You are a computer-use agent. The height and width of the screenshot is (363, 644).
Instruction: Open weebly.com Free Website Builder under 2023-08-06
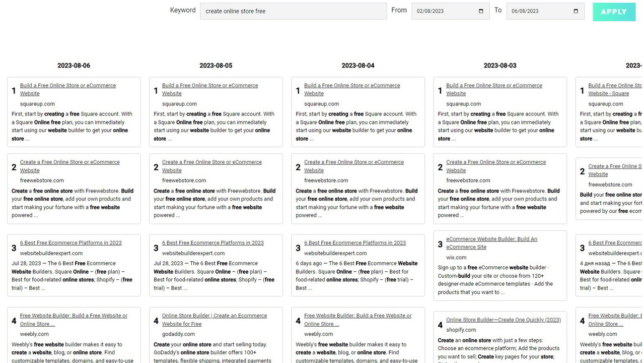click(x=74, y=316)
